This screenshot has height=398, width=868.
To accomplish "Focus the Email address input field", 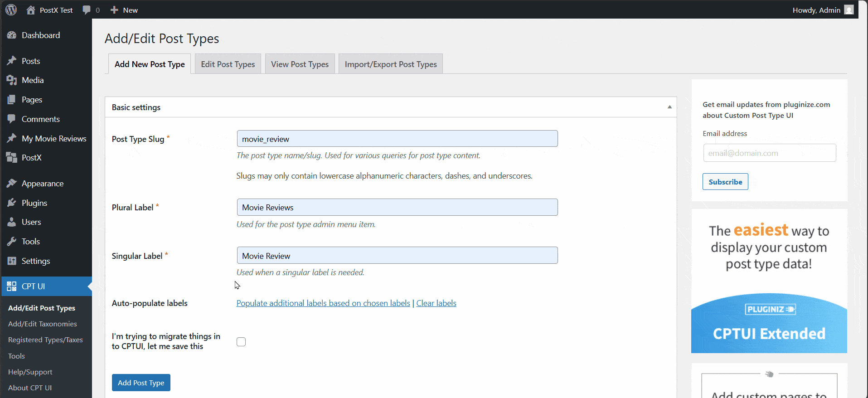I will pos(770,153).
